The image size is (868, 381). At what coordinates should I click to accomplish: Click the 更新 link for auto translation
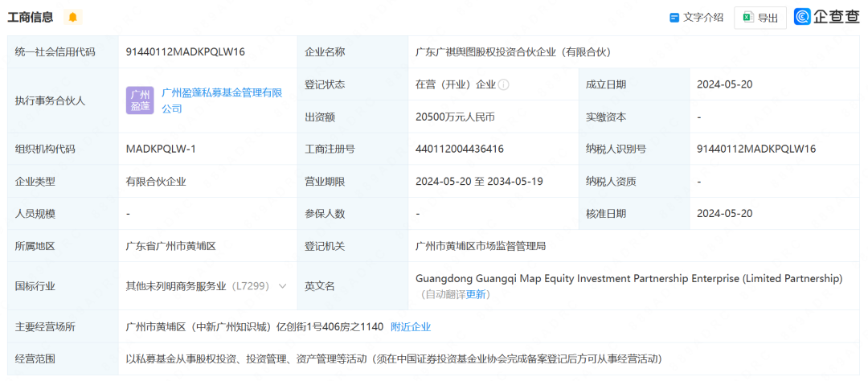(476, 294)
